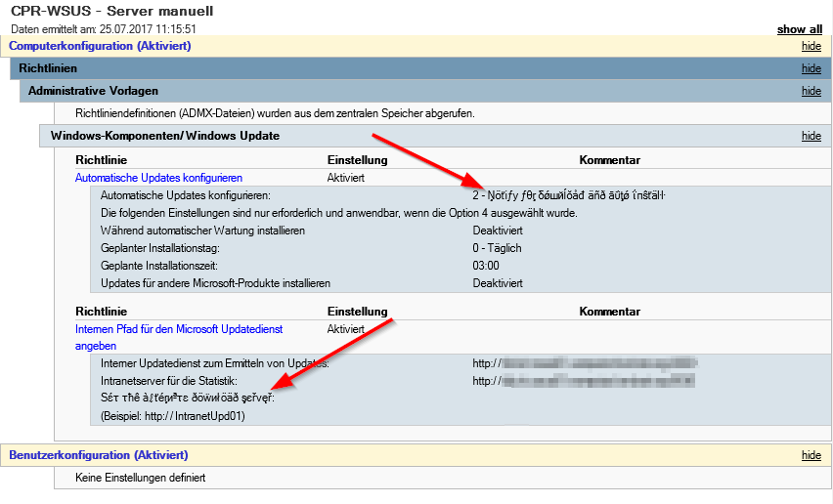Viewport: 833px width, 504px height.
Task: Select the text (Beispiel: http://IntranetUpd01)
Action: point(173,416)
